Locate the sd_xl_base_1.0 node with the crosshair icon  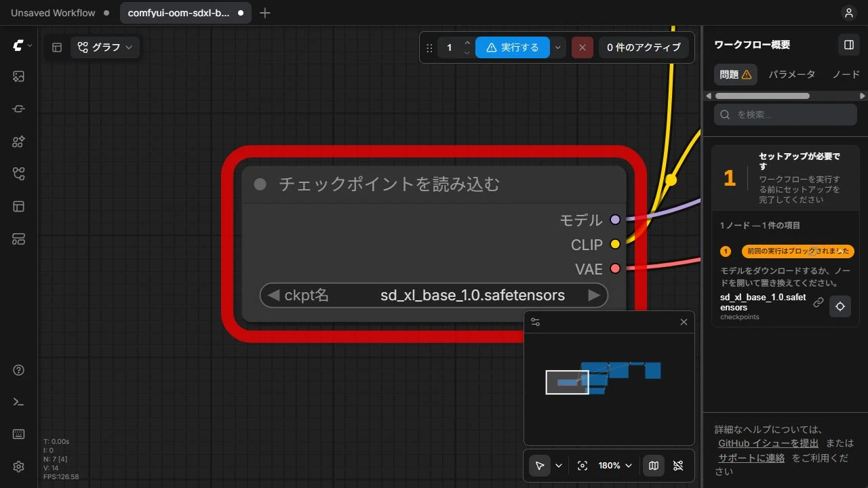pos(840,306)
